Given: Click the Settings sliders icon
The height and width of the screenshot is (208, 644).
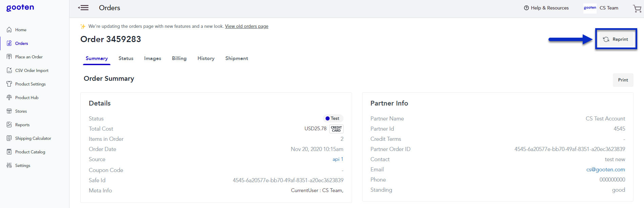Looking at the screenshot, I should coord(9,166).
